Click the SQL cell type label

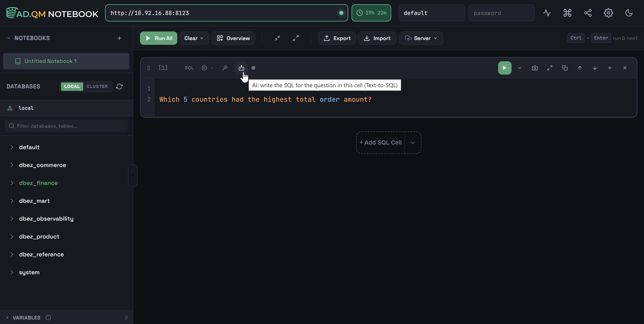[189, 68]
